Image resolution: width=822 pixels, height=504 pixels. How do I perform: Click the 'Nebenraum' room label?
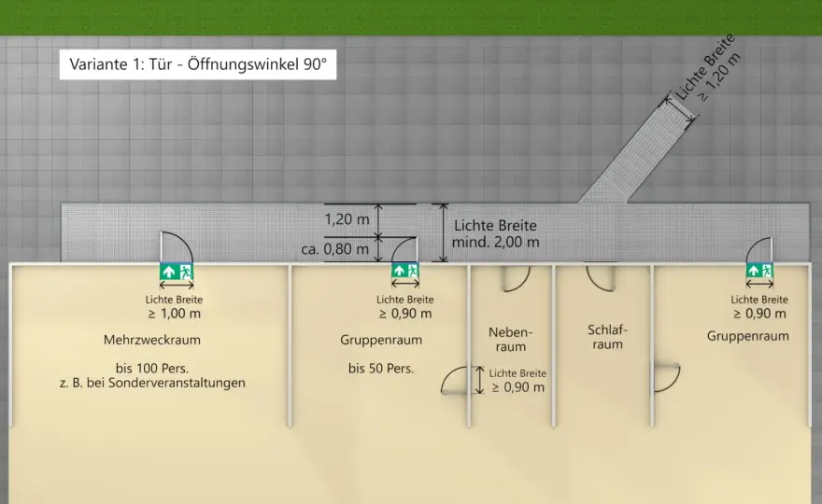tap(510, 339)
